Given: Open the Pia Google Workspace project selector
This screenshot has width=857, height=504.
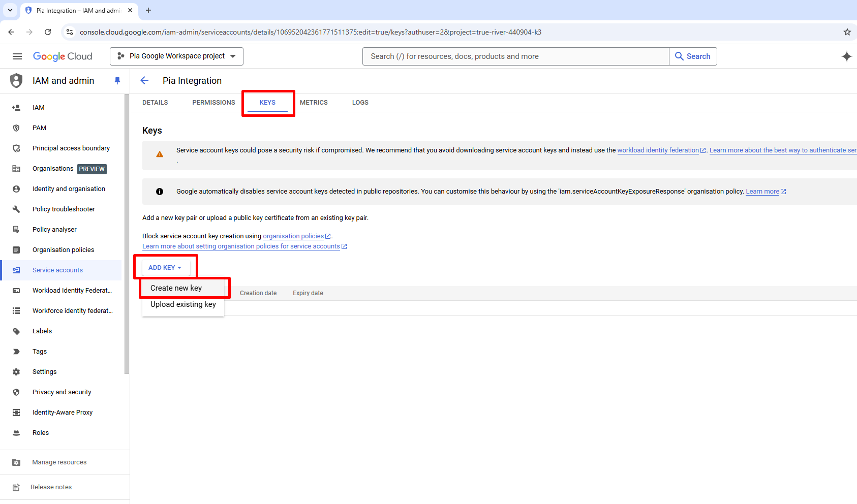Looking at the screenshot, I should tap(176, 56).
